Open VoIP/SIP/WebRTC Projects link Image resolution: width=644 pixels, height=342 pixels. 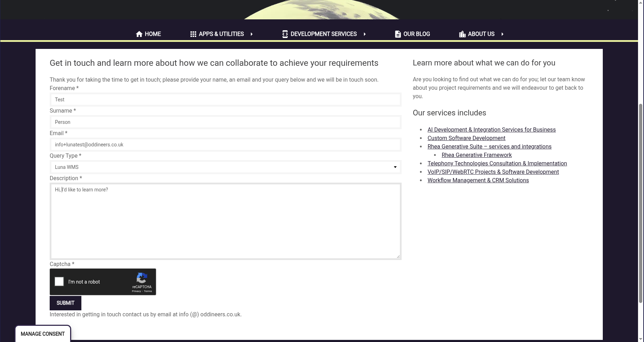click(493, 172)
